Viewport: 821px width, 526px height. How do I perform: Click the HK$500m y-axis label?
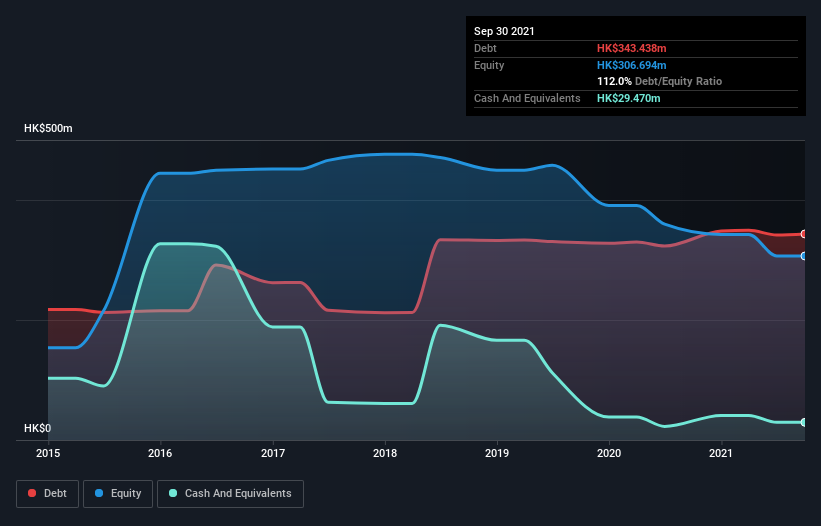click(48, 128)
